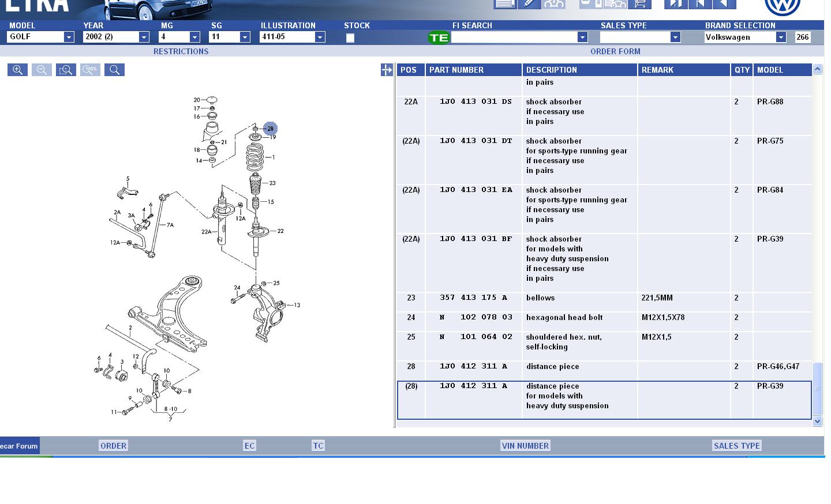The width and height of the screenshot is (831, 504).
Task: Click the QTY column header
Action: click(742, 70)
